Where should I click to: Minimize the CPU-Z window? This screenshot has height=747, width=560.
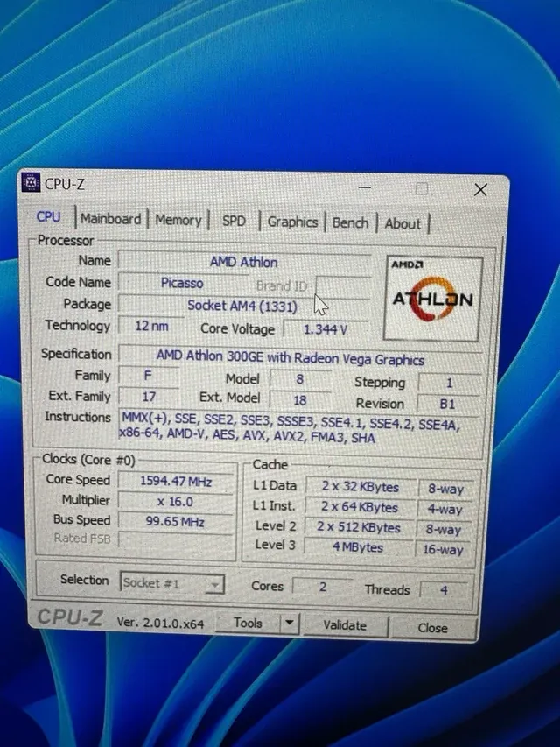point(365,187)
